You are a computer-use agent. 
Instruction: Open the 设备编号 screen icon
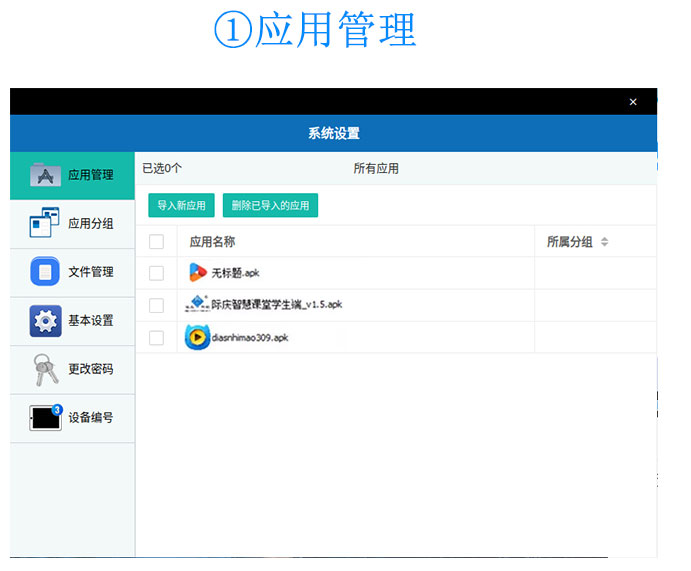coord(46,417)
